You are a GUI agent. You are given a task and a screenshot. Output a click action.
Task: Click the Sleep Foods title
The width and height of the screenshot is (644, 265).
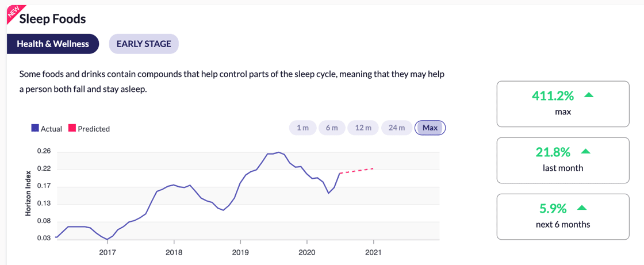pyautogui.click(x=52, y=19)
